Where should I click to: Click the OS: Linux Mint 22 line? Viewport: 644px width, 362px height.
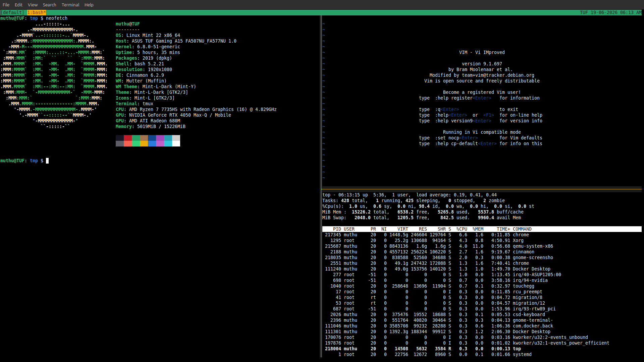tap(148, 35)
